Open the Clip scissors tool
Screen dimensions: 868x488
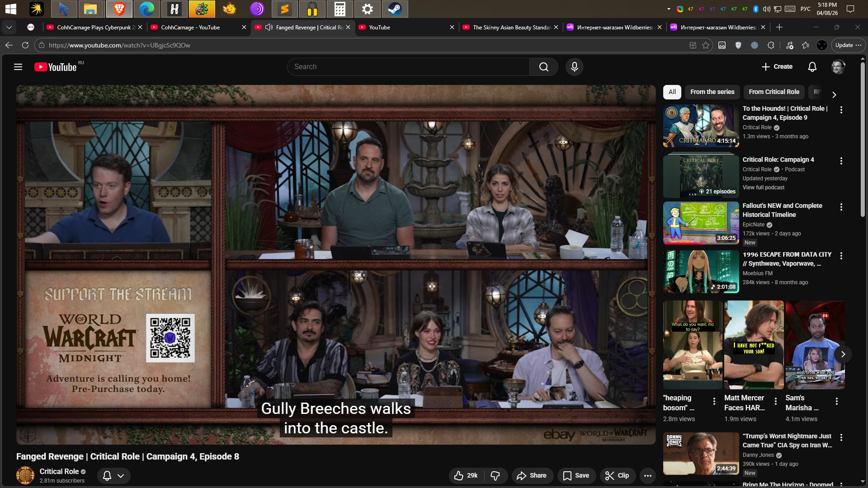point(617,475)
